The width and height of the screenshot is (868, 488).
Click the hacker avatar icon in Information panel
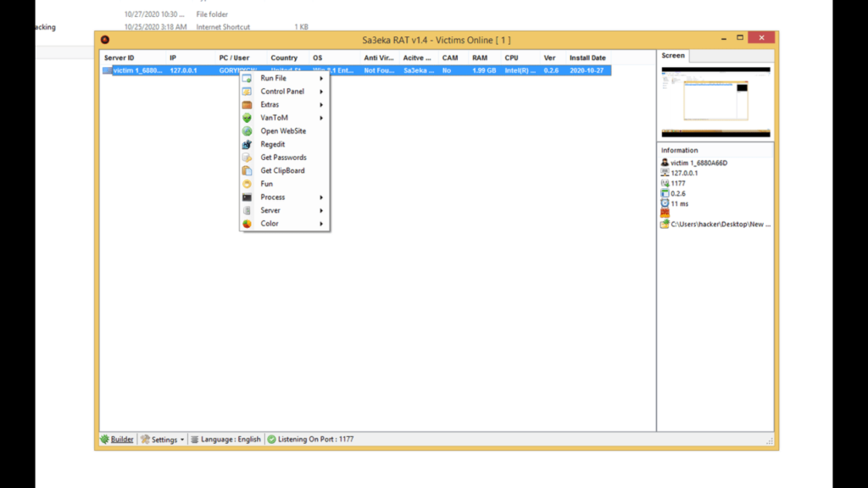coord(665,163)
